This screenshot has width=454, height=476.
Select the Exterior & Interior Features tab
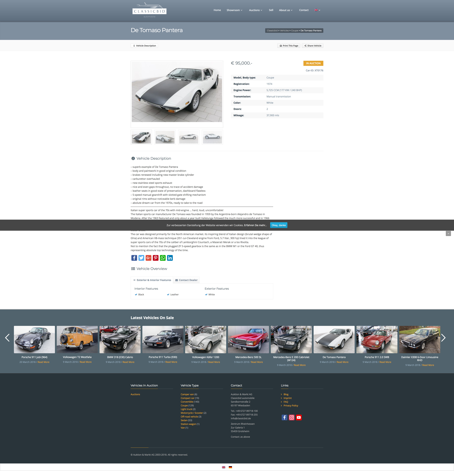(152, 280)
